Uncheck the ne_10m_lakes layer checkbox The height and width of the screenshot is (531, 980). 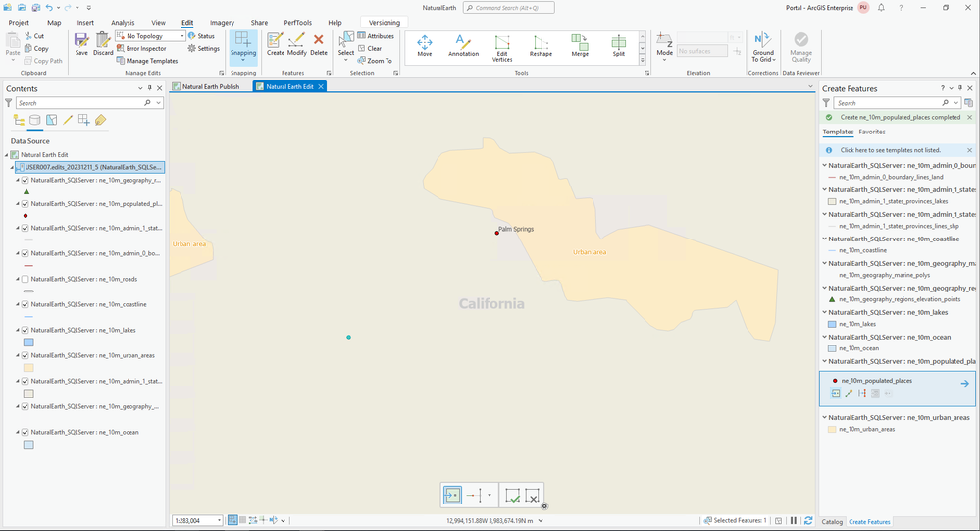pyautogui.click(x=25, y=330)
